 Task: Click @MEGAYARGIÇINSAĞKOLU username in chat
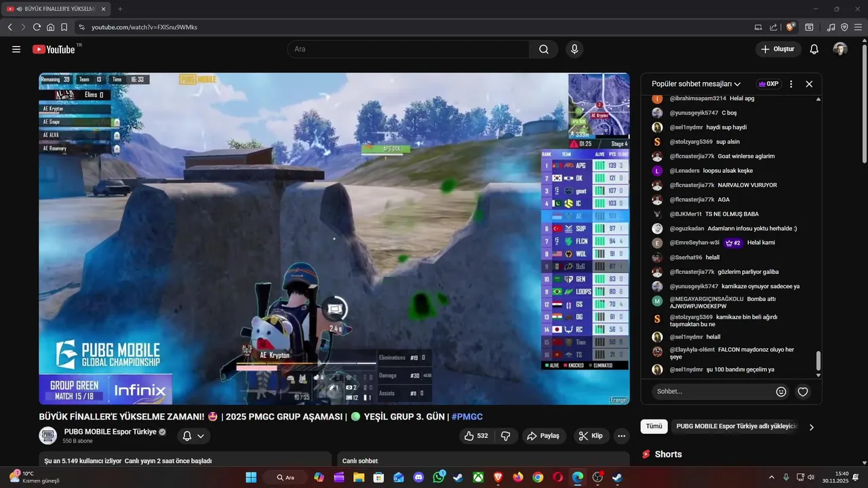point(707,299)
